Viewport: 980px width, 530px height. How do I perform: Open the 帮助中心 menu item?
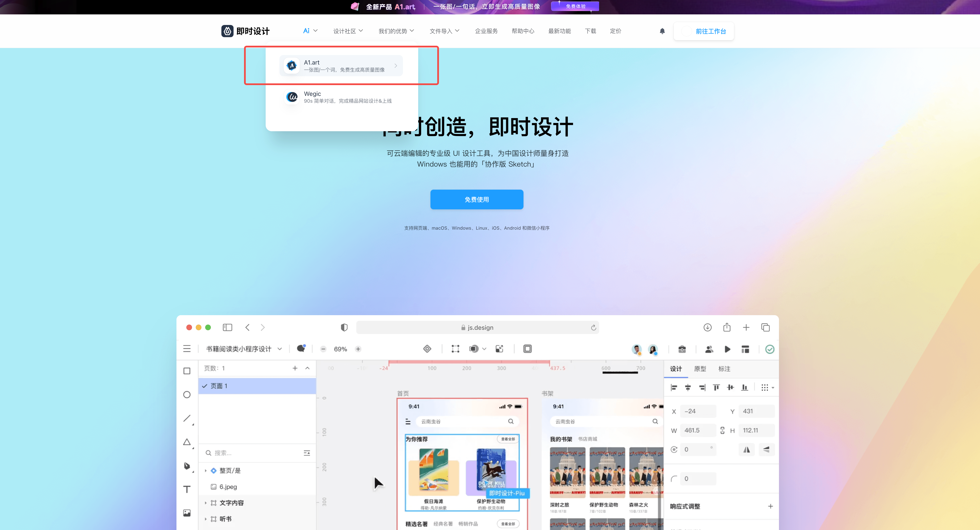[523, 31]
